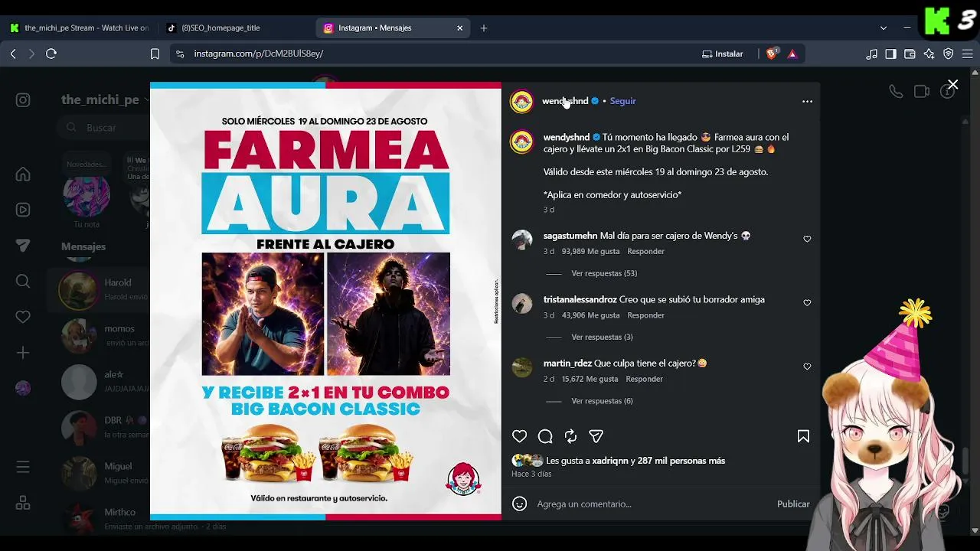Open the Leo AI sparkle icon
Viewport: 980px width, 551px height.
pos(929,54)
